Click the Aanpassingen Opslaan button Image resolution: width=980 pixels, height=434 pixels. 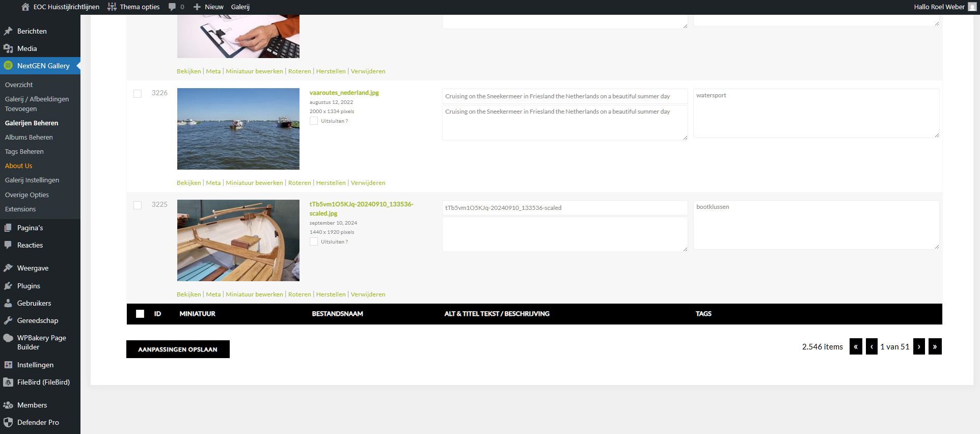tap(178, 349)
